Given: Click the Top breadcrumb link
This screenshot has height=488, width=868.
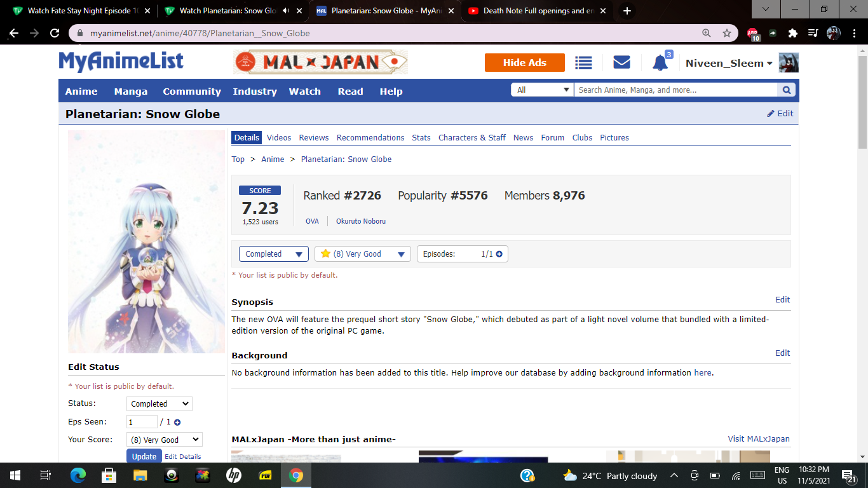Looking at the screenshot, I should tap(238, 159).
